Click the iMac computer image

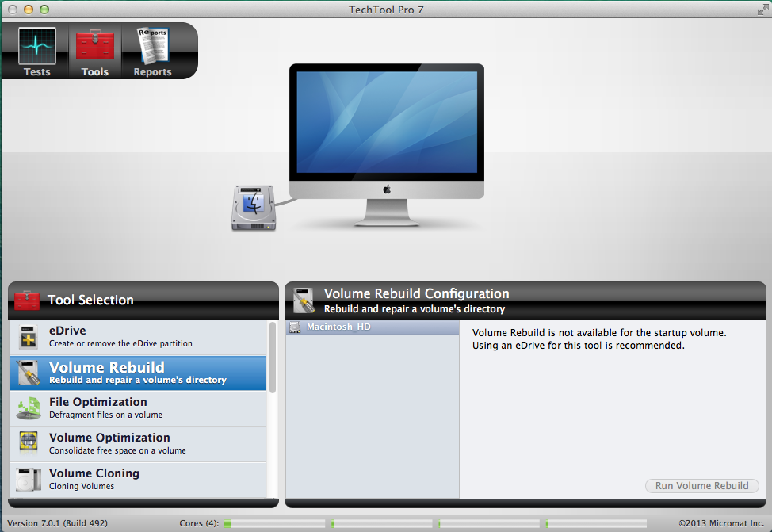387,144
